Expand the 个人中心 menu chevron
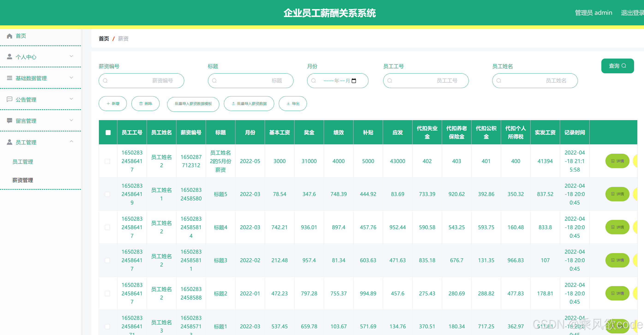Screen dimensions: 644x335 tap(71, 56)
